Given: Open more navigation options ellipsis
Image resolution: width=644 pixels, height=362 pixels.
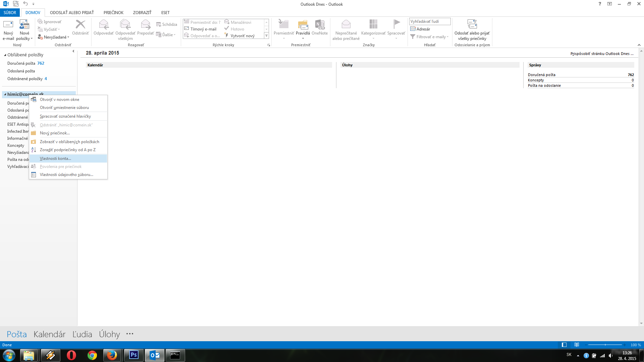Looking at the screenshot, I should click(130, 334).
